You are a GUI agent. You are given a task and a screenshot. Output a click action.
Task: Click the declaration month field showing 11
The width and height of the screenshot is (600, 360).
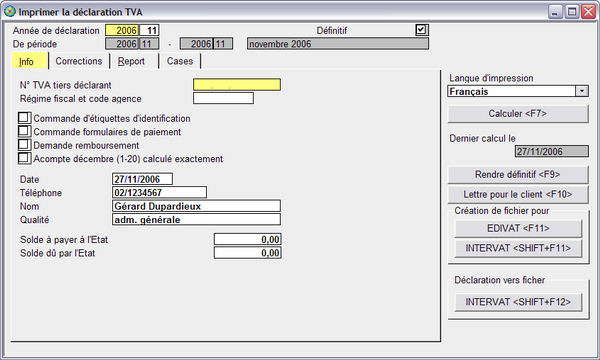click(149, 30)
